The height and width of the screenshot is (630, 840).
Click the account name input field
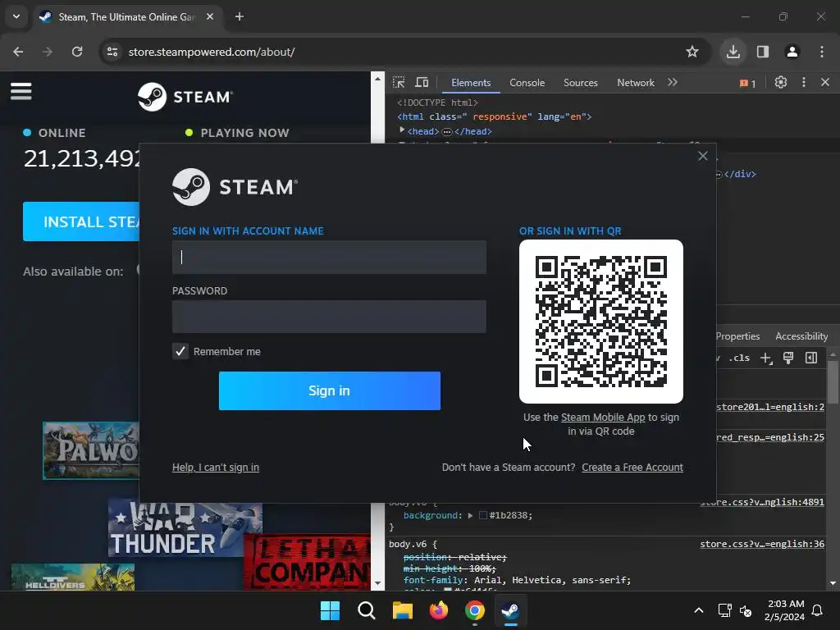329,257
